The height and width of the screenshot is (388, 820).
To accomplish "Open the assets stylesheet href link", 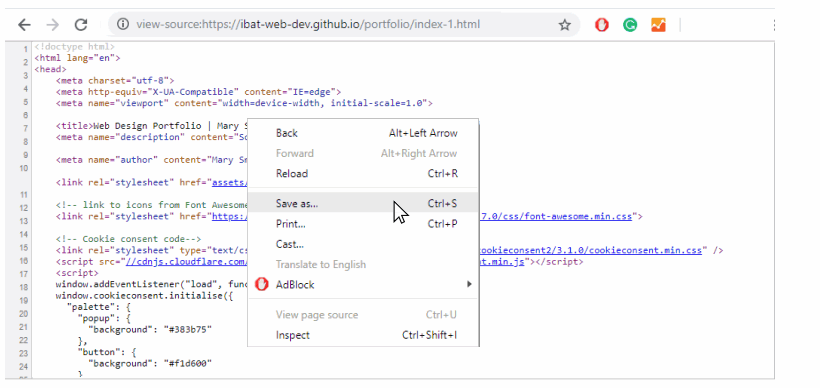I will click(x=229, y=182).
